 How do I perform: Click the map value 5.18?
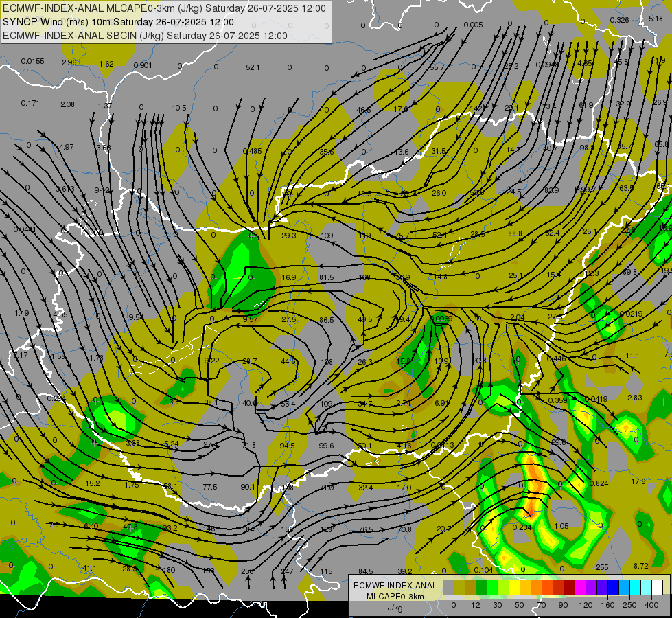click(656, 19)
